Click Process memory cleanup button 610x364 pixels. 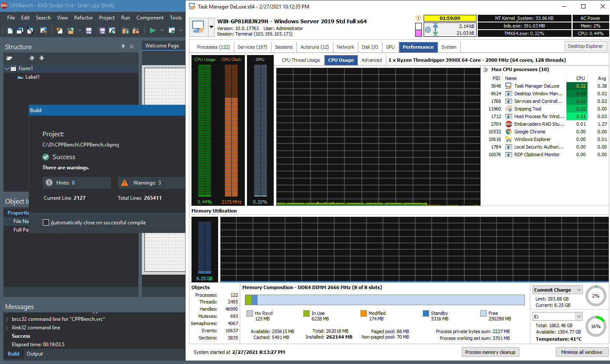click(x=490, y=352)
